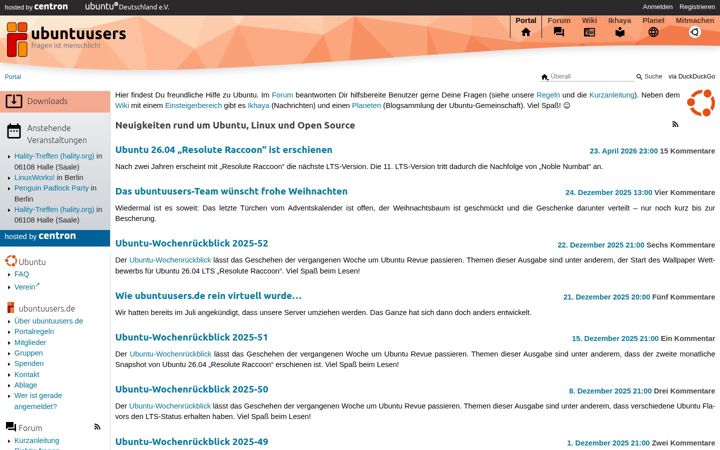Click the date 23. April 2026 23:00
Screen dimensions: 720x450
coord(624,151)
